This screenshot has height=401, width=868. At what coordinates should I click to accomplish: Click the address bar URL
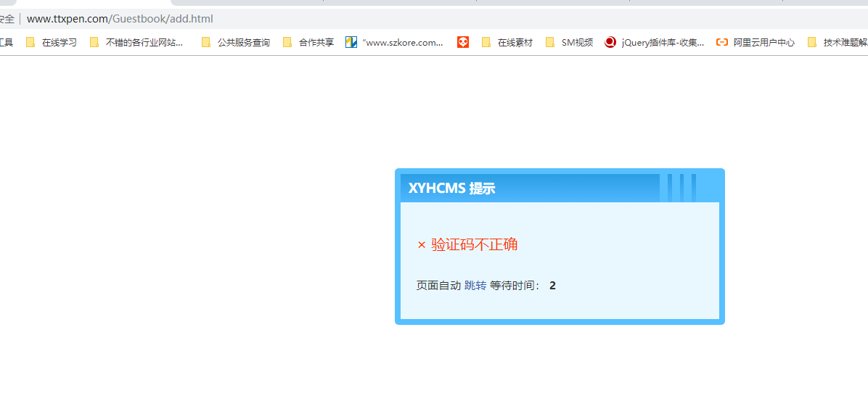[x=120, y=19]
